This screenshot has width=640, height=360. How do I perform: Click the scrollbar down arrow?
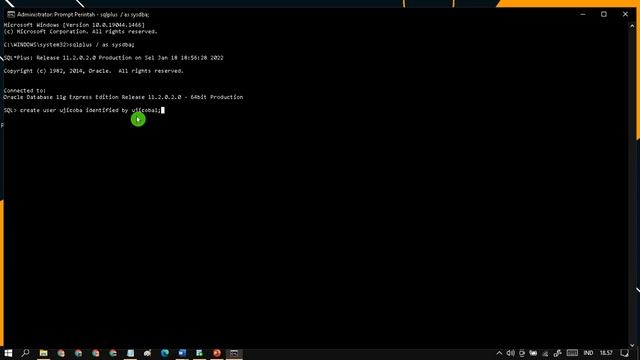tap(632, 345)
